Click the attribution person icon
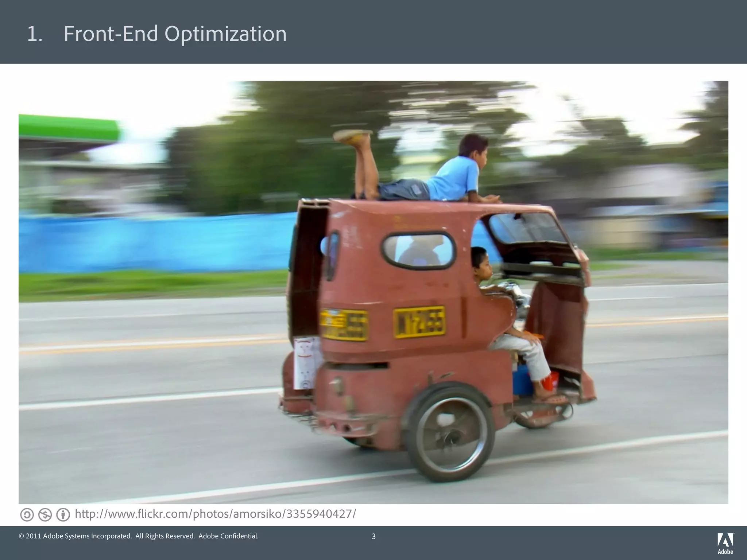Image resolution: width=747 pixels, height=560 pixels. point(63,515)
